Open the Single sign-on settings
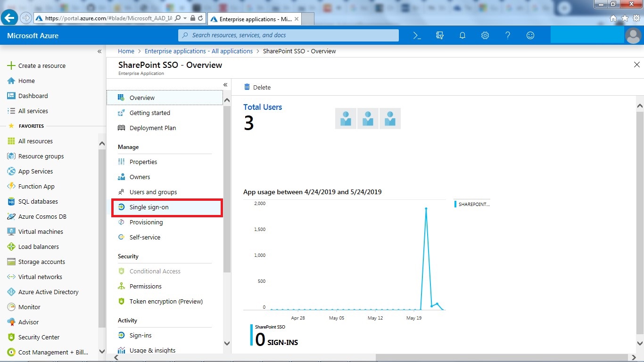This screenshot has width=644, height=362. pyautogui.click(x=149, y=207)
